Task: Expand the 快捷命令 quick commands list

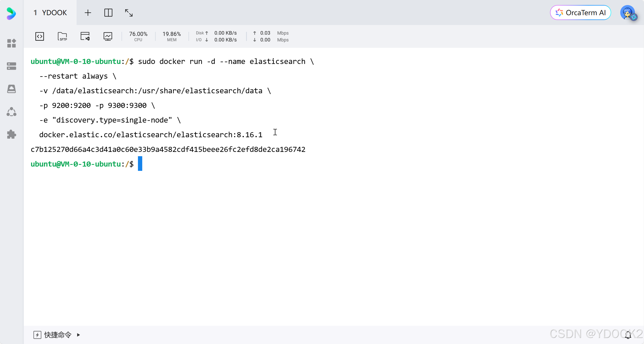Action: point(57,335)
